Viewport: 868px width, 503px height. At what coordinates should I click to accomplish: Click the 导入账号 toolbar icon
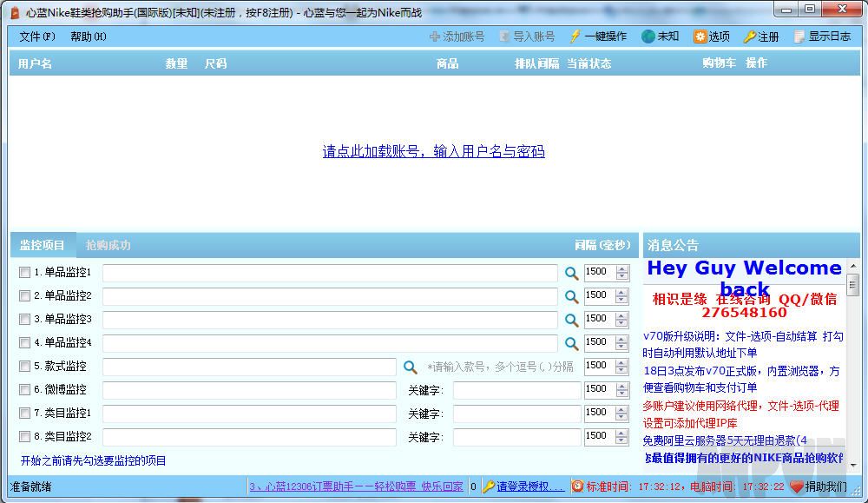pos(504,36)
